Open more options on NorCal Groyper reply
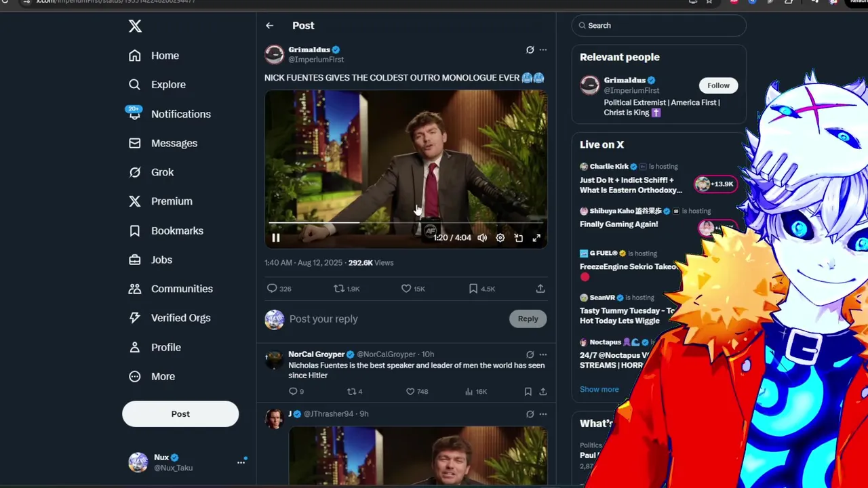This screenshot has width=868, height=488. tap(542, 354)
